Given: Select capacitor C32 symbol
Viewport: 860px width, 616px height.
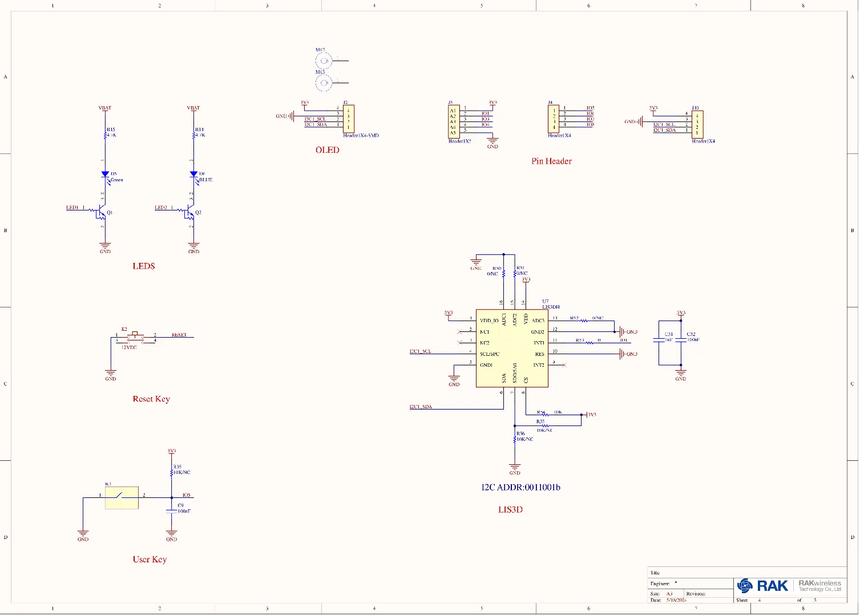Looking at the screenshot, I should click(681, 340).
